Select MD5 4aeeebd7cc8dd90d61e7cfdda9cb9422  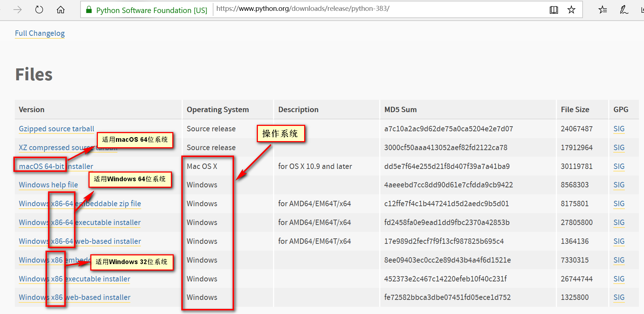[449, 185]
